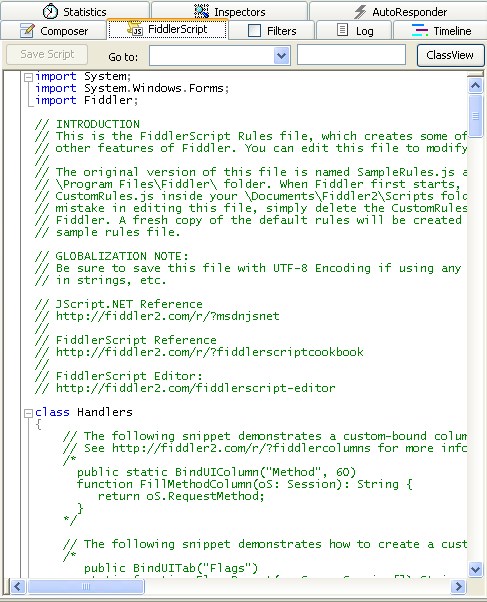
Task: Click the horizontal scrollbar thumb
Action: [x=86, y=586]
